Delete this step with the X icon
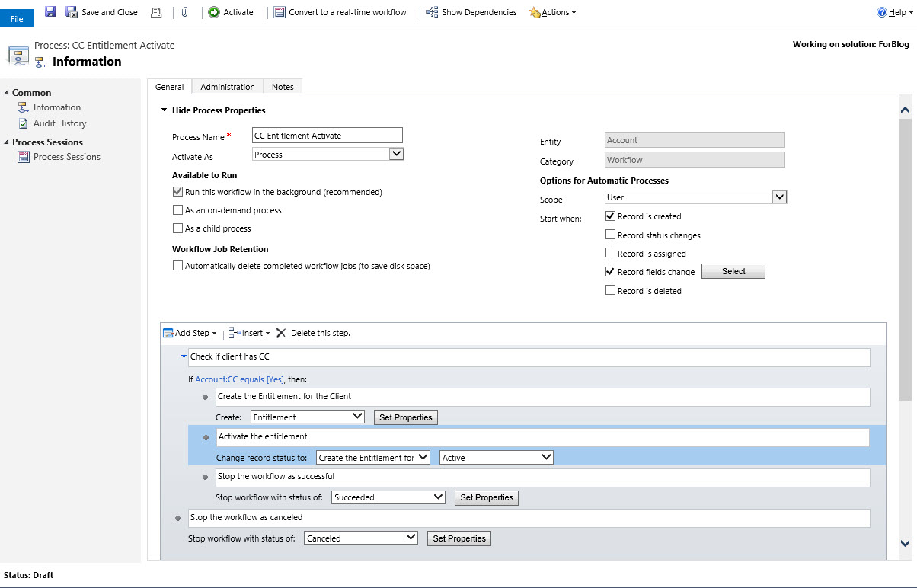Viewport: 917px width, 588px height. pyautogui.click(x=281, y=333)
